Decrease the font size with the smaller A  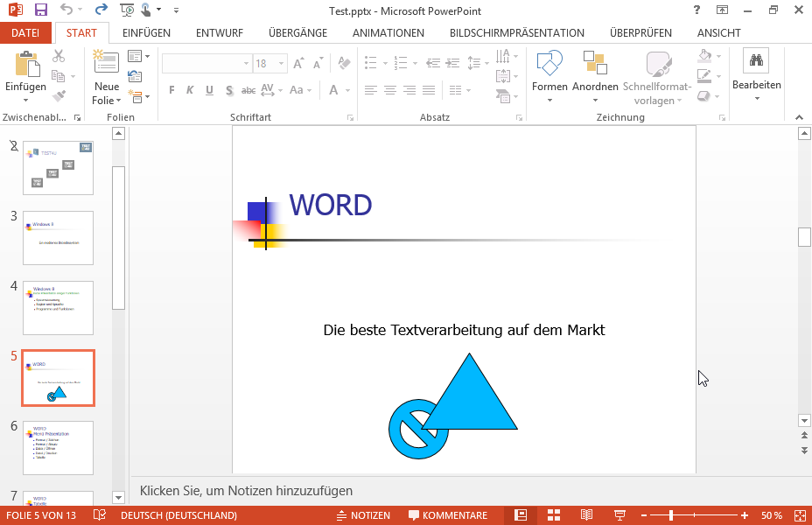318,64
